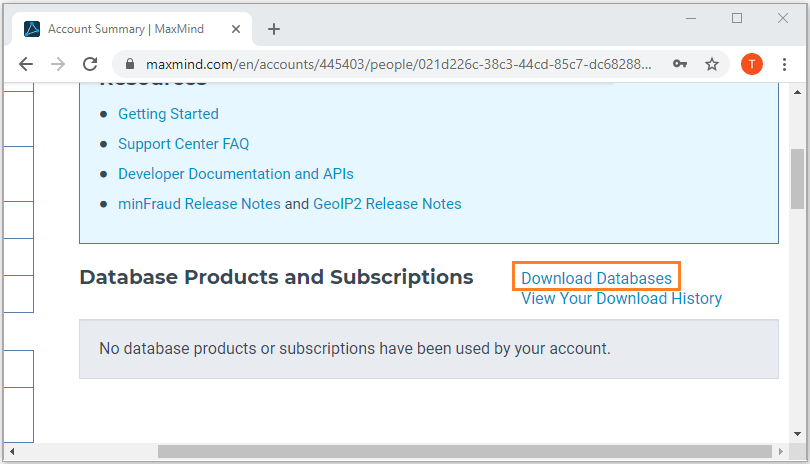
Task: Maximize the Chrome window
Action: coord(737,19)
